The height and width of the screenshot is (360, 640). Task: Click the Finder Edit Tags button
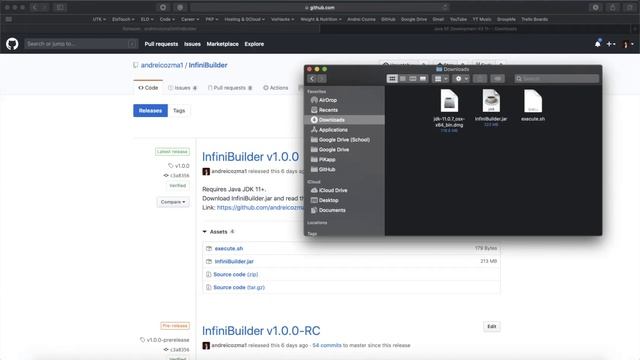[497, 79]
